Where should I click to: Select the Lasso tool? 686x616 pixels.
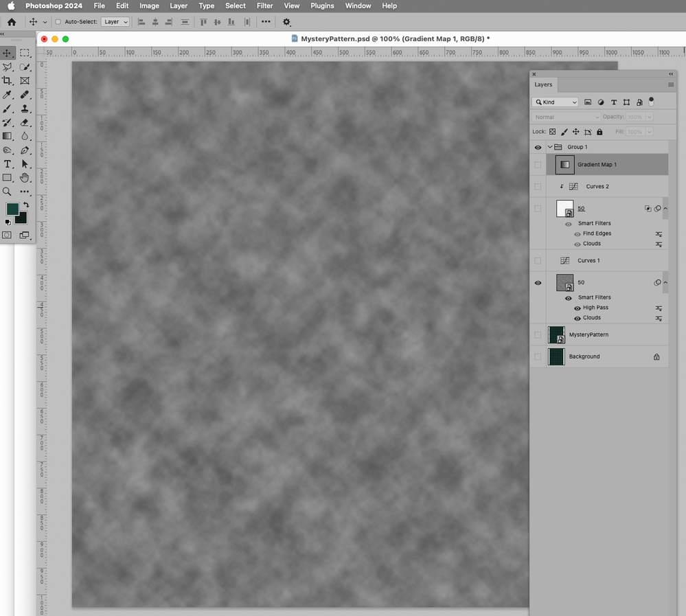pos(8,67)
